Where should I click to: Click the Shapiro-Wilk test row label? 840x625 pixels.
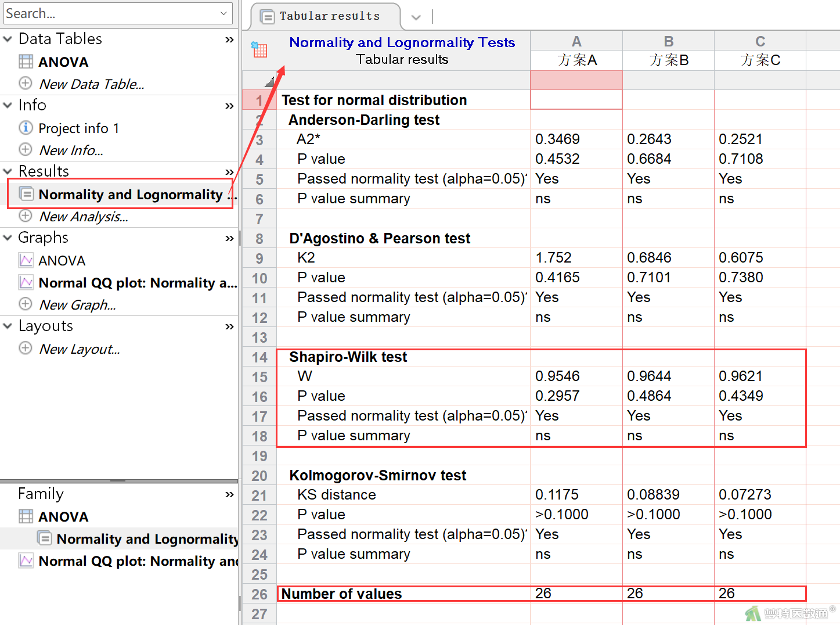point(348,357)
